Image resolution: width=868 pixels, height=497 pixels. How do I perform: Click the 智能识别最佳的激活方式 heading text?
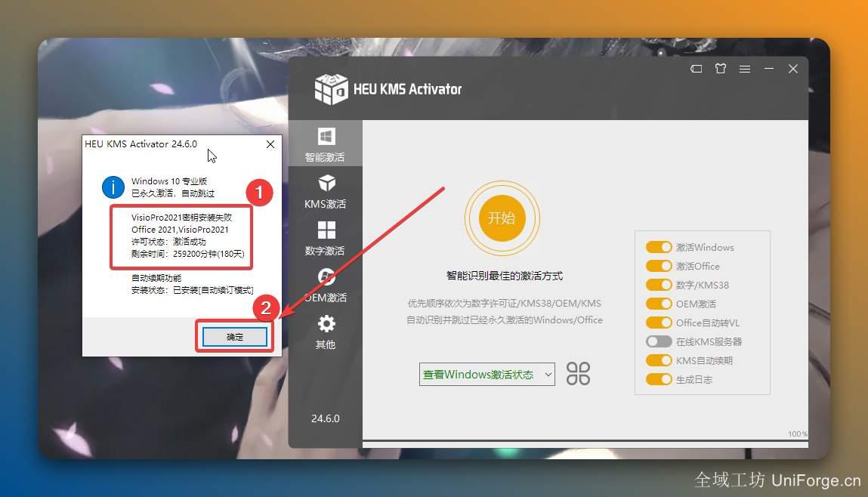(505, 276)
